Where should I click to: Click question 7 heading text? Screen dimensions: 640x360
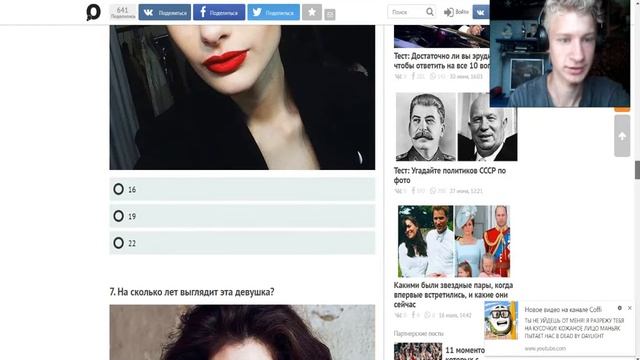[192, 292]
